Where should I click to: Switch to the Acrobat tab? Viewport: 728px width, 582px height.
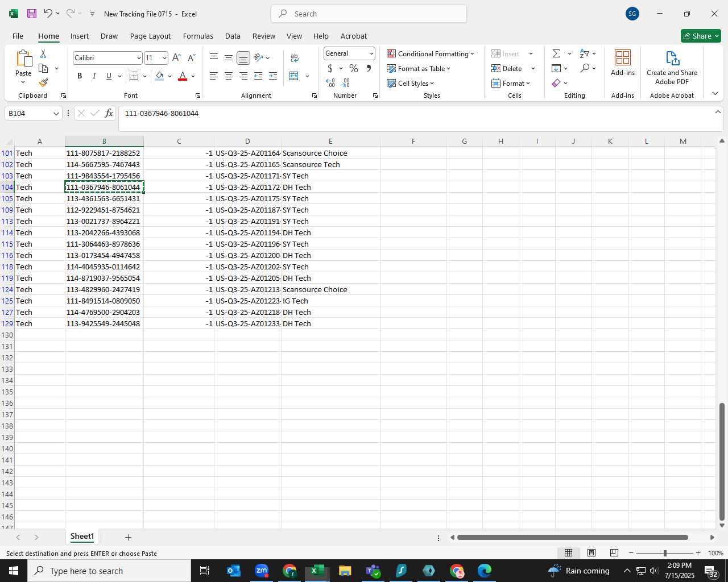click(353, 36)
